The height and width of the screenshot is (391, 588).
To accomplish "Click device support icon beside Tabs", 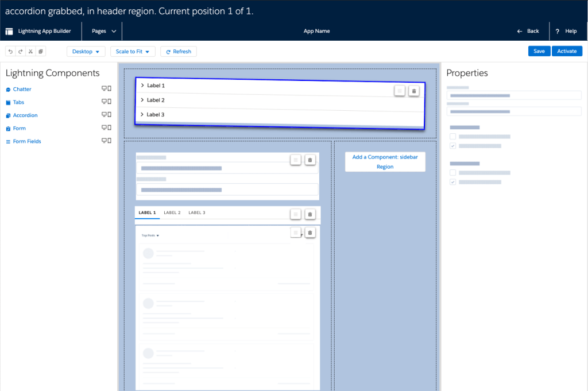I will [106, 102].
